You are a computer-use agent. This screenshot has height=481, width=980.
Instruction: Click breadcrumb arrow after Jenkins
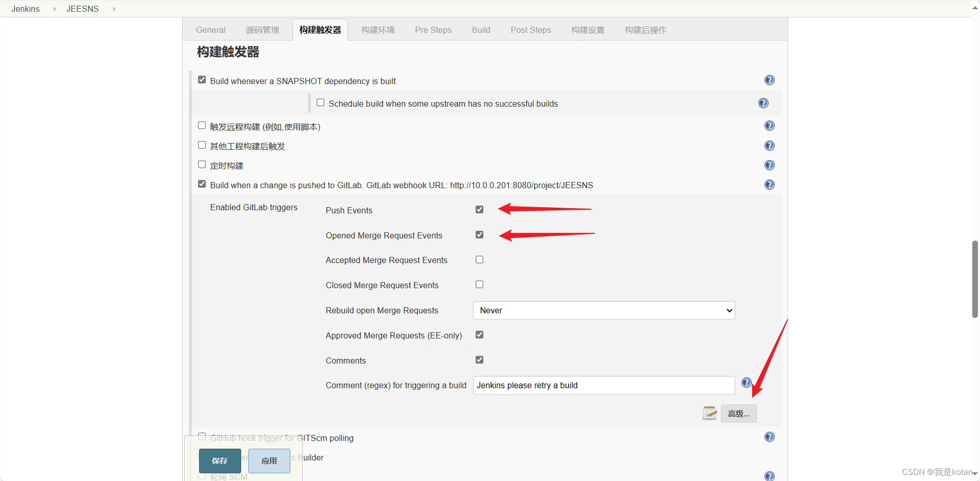click(x=54, y=9)
